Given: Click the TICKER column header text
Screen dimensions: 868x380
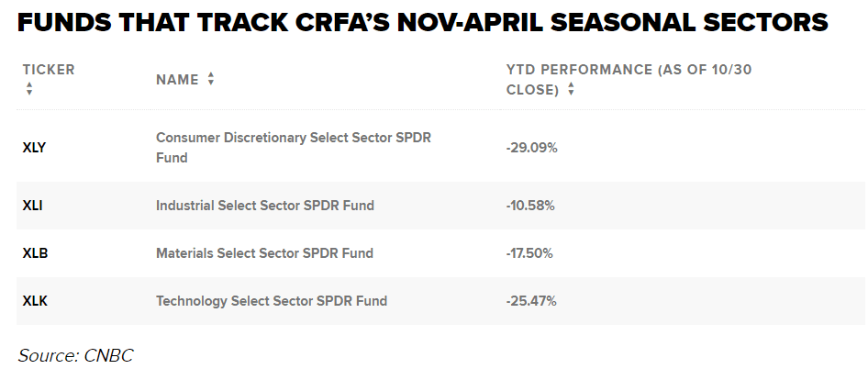Looking at the screenshot, I should [49, 70].
